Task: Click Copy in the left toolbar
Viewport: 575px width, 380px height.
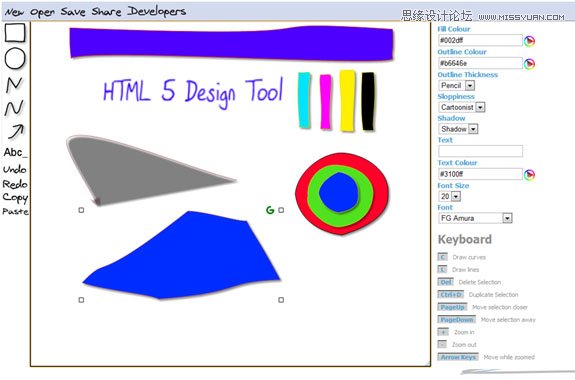Action: (15, 198)
